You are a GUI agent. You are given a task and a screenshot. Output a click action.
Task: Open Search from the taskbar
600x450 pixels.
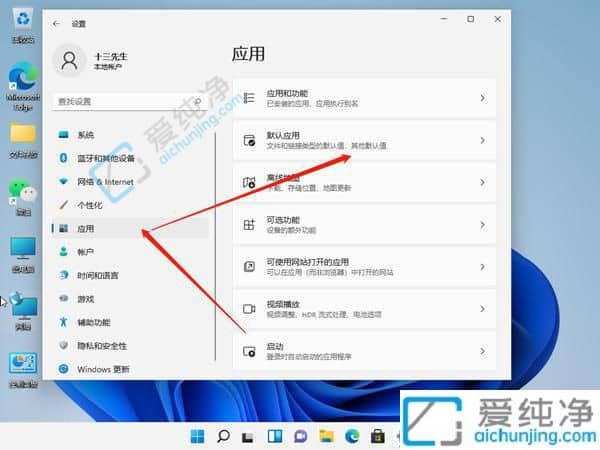tap(223, 436)
